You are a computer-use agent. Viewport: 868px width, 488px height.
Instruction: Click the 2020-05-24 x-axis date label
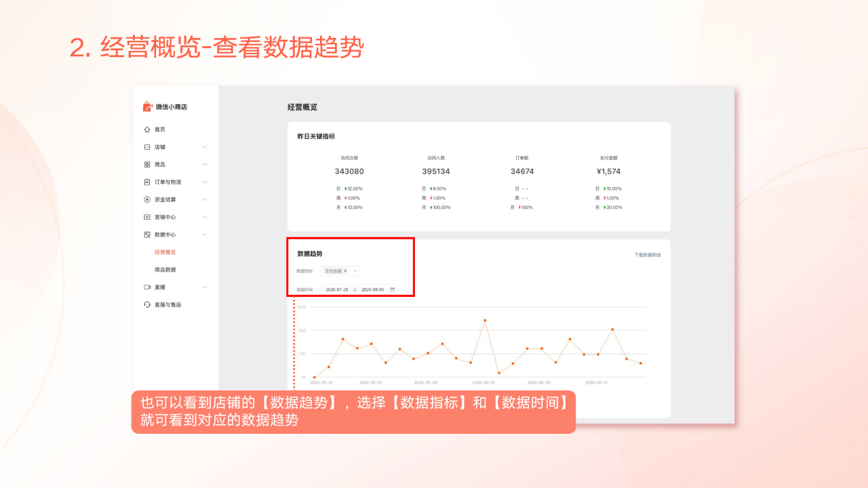pos(371,382)
